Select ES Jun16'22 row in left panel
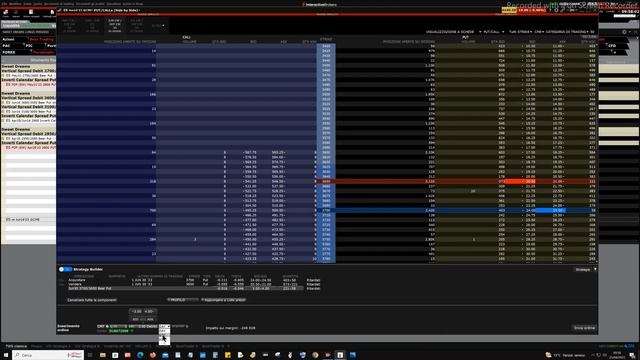This screenshot has height=360, width=640. pos(29,220)
